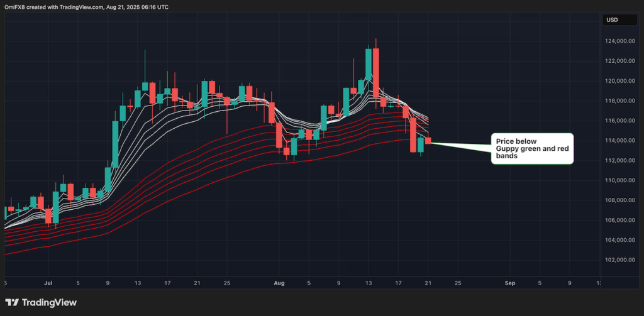Click the latest red candle by callout pointer

point(428,141)
